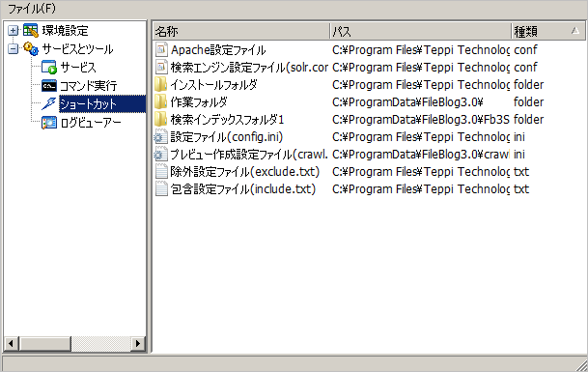588x372 pixels.
Task: Sort by パス column header
Action: [420, 31]
